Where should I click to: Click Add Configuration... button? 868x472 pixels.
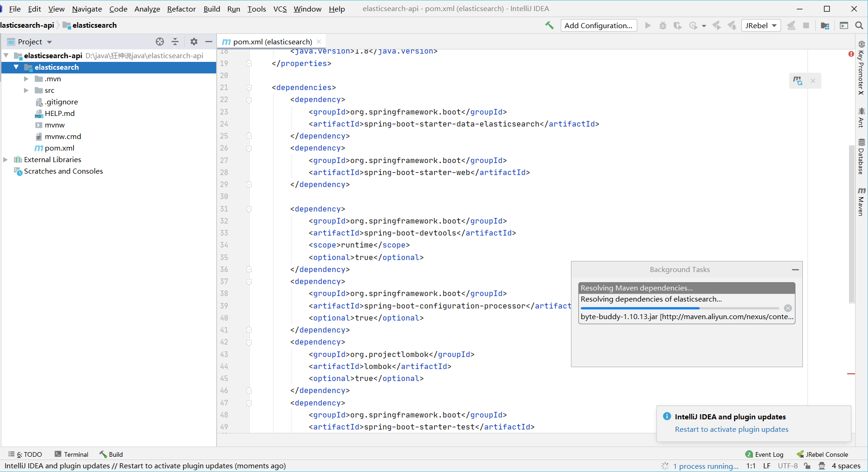pos(599,25)
